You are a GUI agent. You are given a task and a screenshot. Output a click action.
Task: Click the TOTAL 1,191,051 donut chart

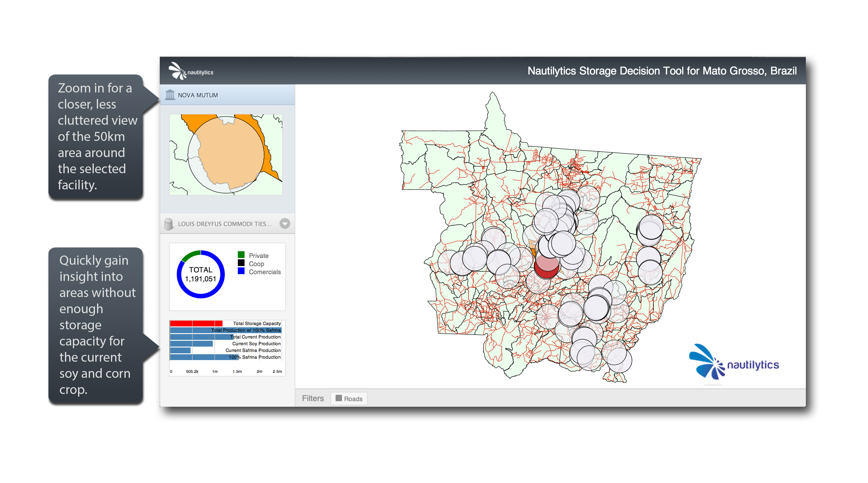coord(201,274)
